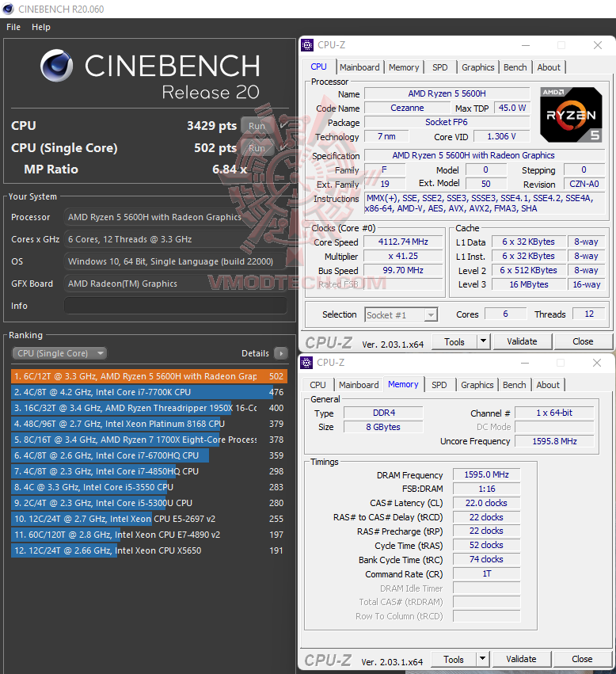
Task: Open the File menu
Action: point(13,27)
